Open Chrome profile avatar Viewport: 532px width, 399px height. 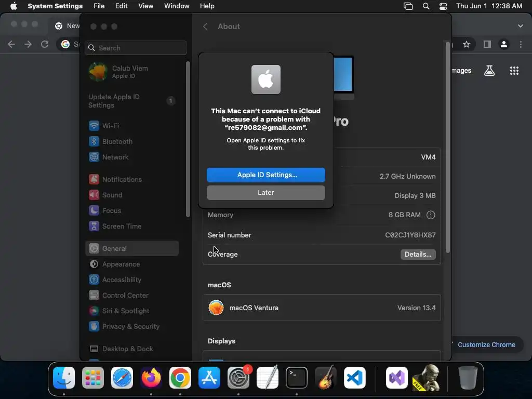click(x=504, y=44)
